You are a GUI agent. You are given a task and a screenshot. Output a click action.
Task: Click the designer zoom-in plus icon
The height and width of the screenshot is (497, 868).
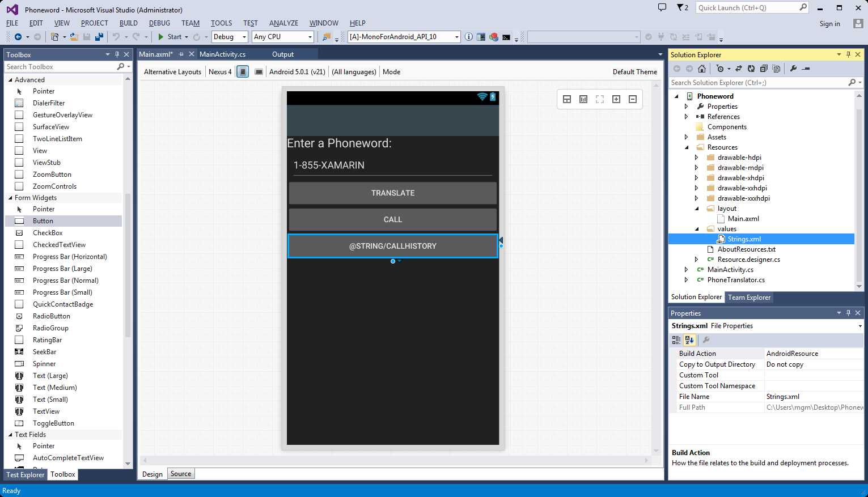click(x=616, y=99)
